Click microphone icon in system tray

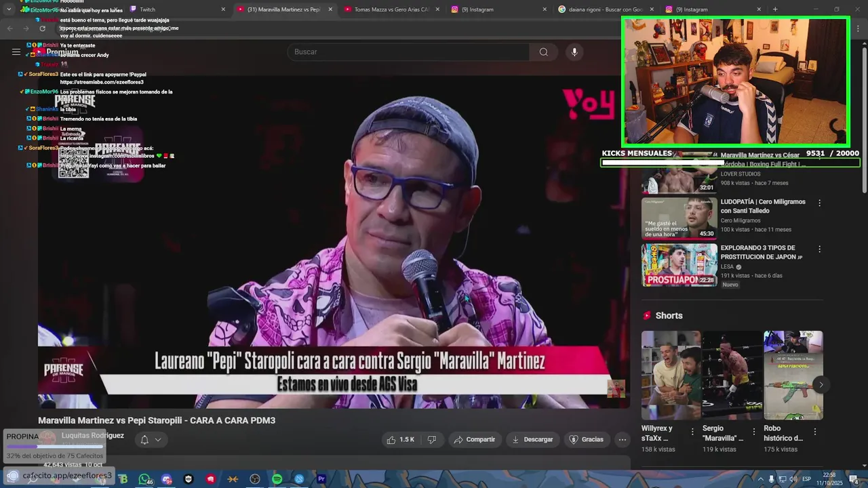771,479
